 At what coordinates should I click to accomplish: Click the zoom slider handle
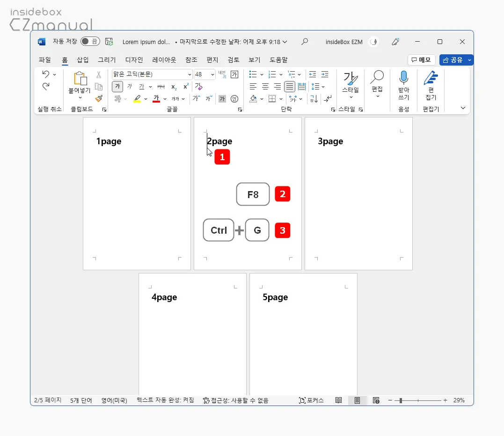tap(401, 400)
